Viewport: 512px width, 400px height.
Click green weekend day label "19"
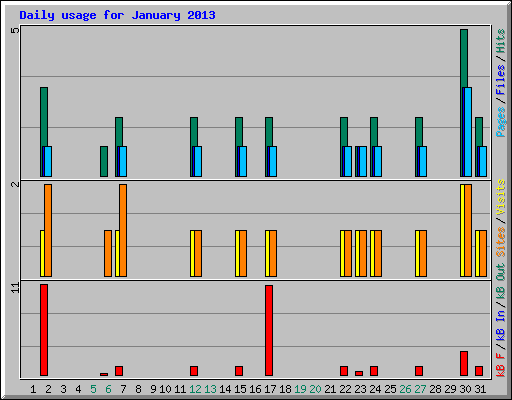(300, 389)
